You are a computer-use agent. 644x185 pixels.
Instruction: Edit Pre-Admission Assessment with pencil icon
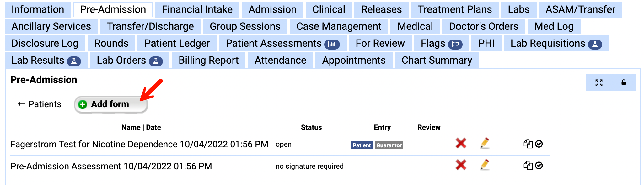pos(485,165)
